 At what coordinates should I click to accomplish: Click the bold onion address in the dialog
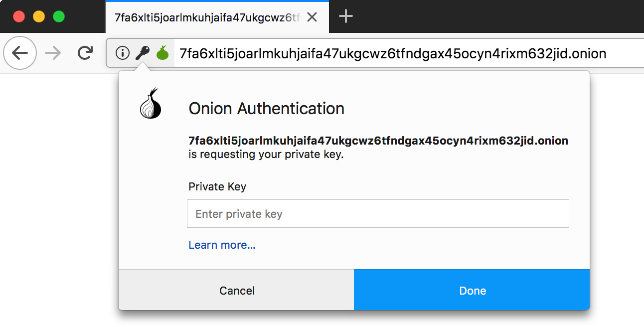pos(378,141)
